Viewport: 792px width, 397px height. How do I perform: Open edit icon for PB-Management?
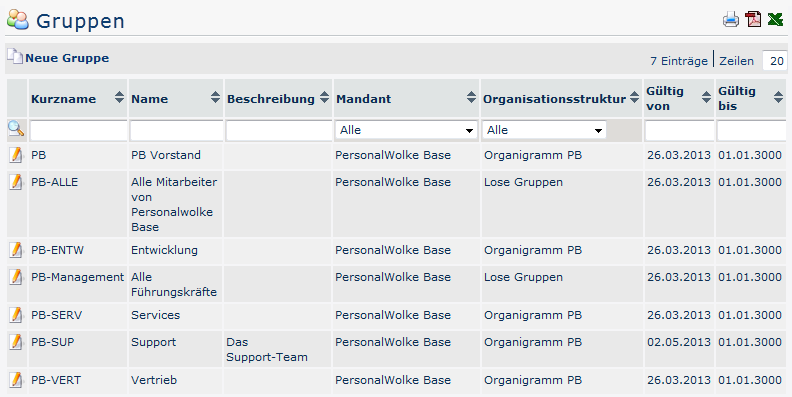pyautogui.click(x=16, y=277)
